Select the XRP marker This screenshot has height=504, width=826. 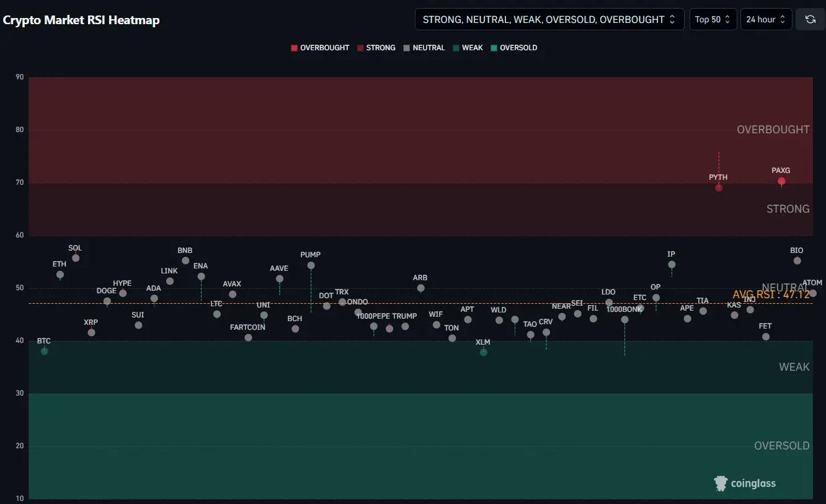click(92, 333)
